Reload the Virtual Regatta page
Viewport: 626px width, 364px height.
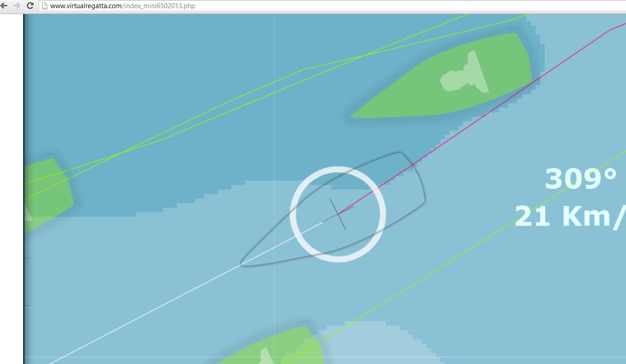(x=30, y=6)
